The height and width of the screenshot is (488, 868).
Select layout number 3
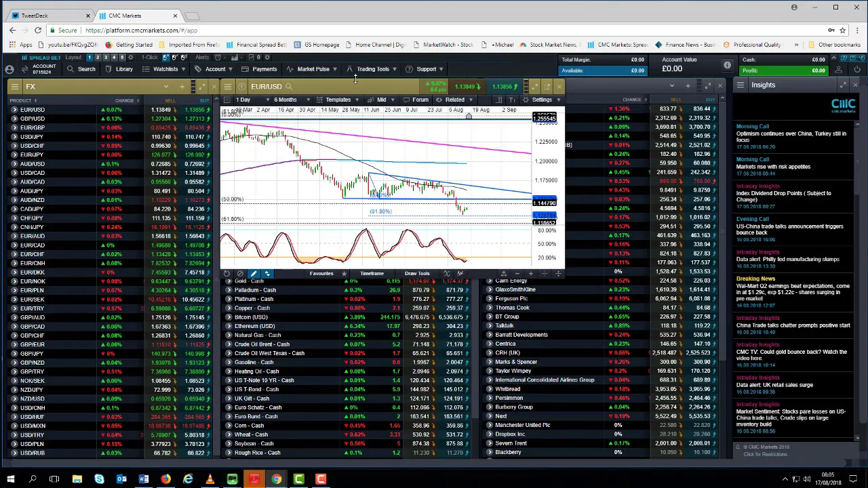point(105,58)
